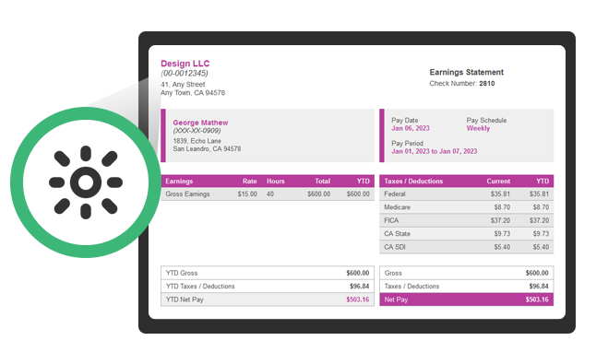Viewport: 596px width, 364px height.
Task: Select the Earnings column header
Action: coord(179,181)
